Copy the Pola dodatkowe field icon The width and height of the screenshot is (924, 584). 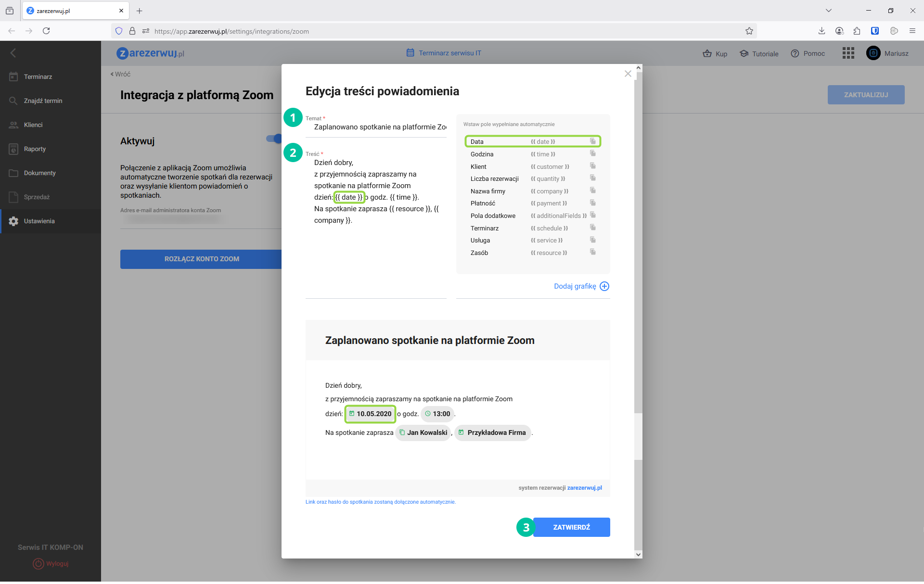click(x=593, y=215)
